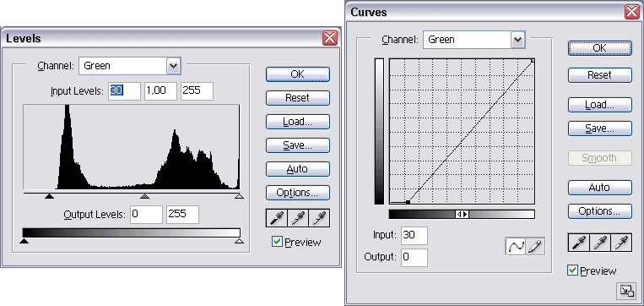Select gray point eyedropper in Curves
This screenshot has width=644, height=306.
(599, 243)
